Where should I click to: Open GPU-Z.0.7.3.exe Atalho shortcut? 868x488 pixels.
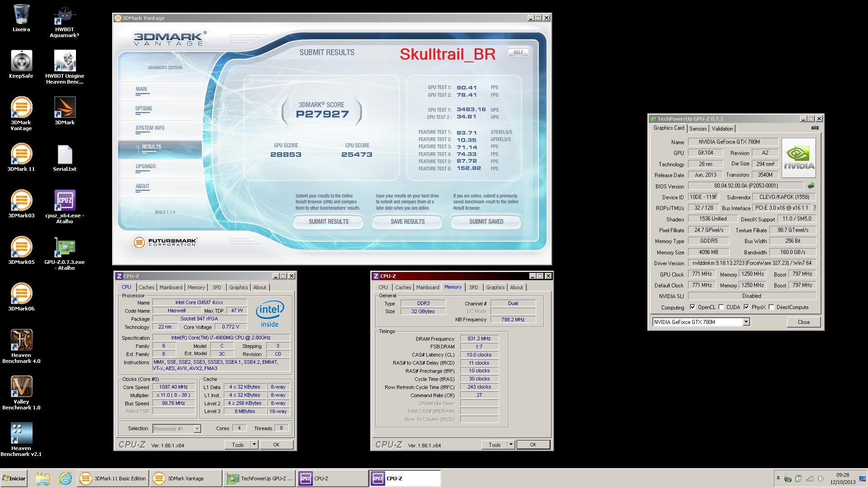[65, 253]
